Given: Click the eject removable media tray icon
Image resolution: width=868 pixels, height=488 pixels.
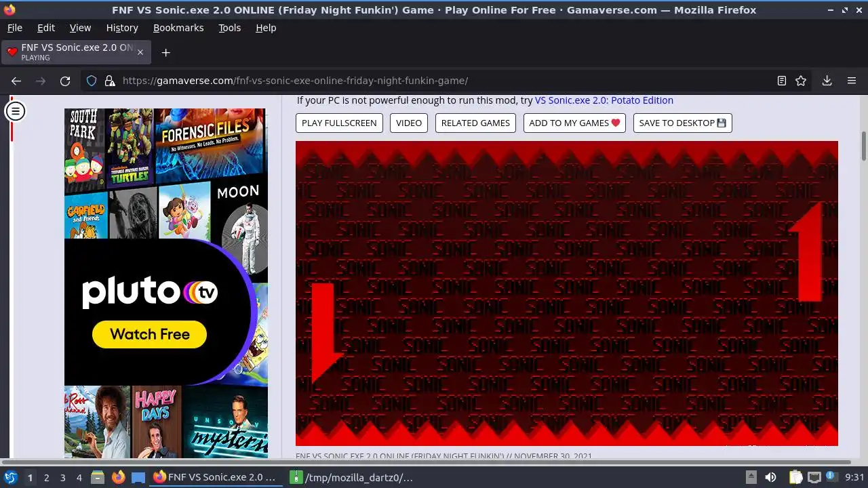Looking at the screenshot, I should (751, 477).
